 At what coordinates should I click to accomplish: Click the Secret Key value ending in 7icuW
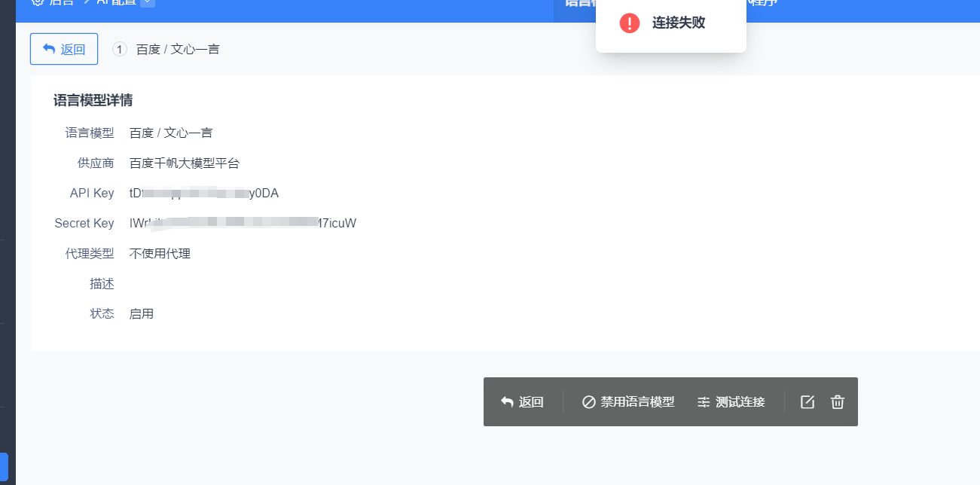tap(243, 223)
